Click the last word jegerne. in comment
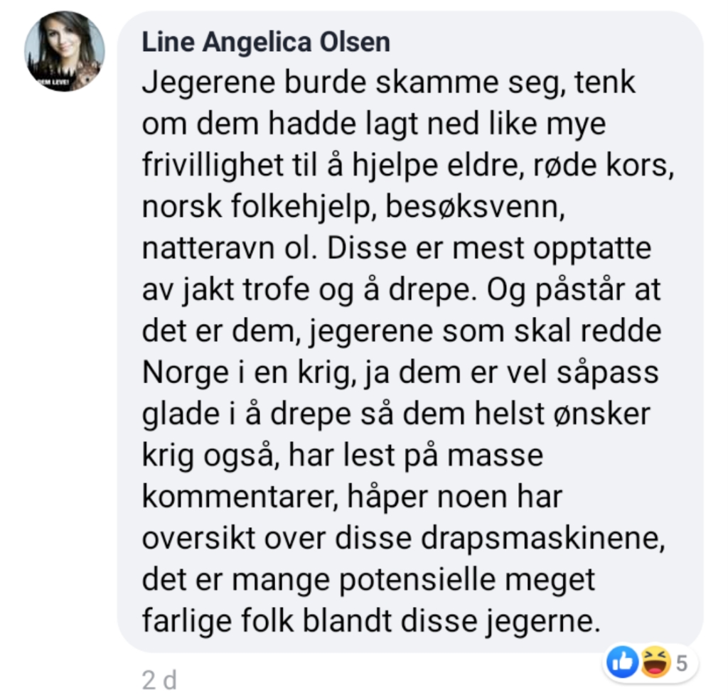The image size is (728, 700). point(544,622)
